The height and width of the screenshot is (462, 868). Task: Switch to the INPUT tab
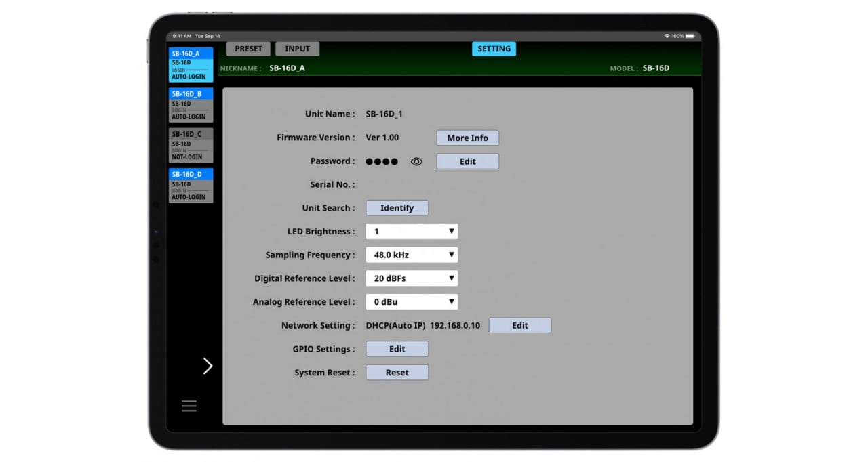point(297,49)
